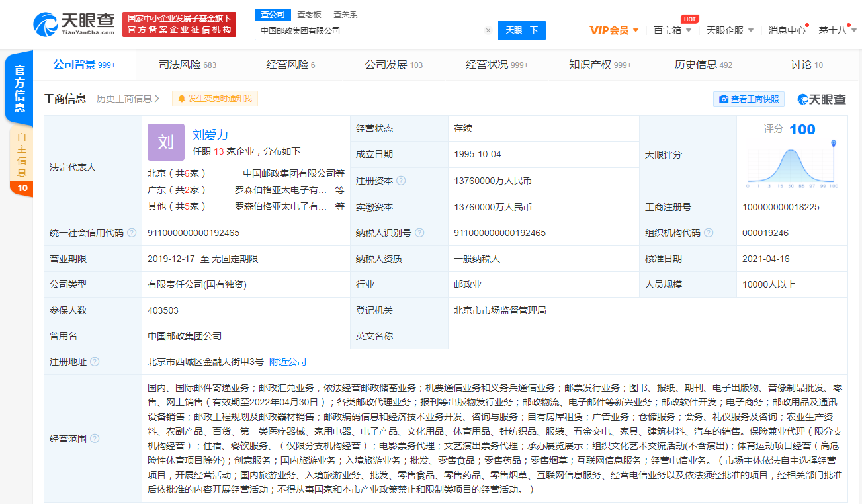Image resolution: width=862 pixels, height=504 pixels.
Task: Open the VIP会员 dropdown
Action: 614,30
